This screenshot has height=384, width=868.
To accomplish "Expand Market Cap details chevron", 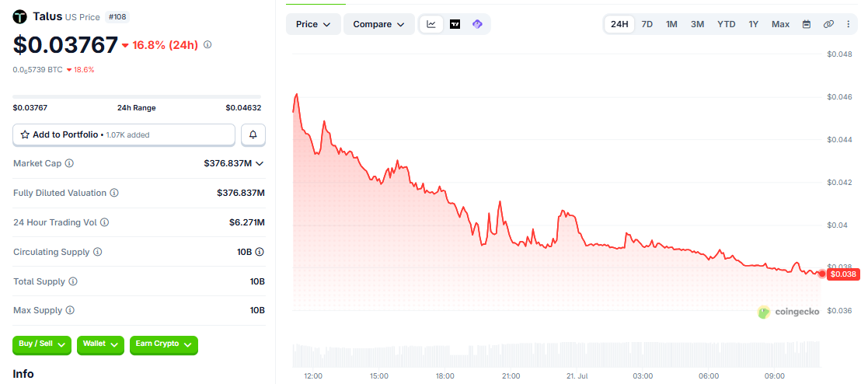I will pyautogui.click(x=259, y=163).
